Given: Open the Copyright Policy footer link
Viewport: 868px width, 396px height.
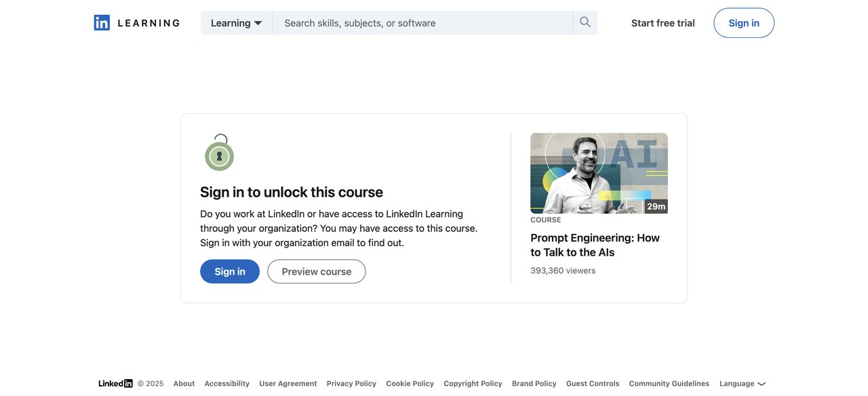Looking at the screenshot, I should [473, 384].
